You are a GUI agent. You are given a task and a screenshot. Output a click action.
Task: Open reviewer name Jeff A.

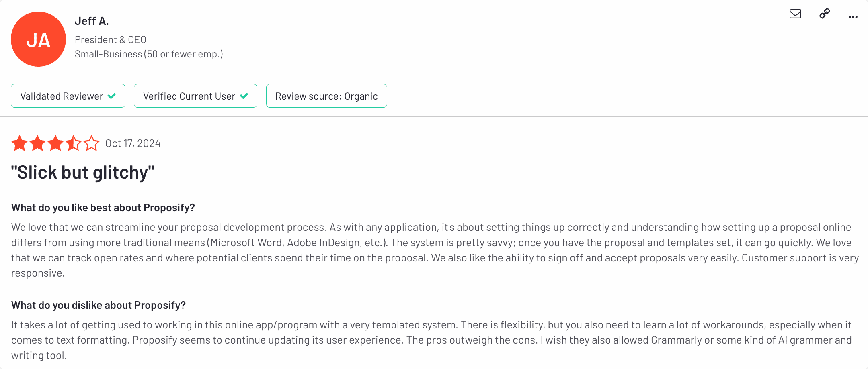point(92,21)
